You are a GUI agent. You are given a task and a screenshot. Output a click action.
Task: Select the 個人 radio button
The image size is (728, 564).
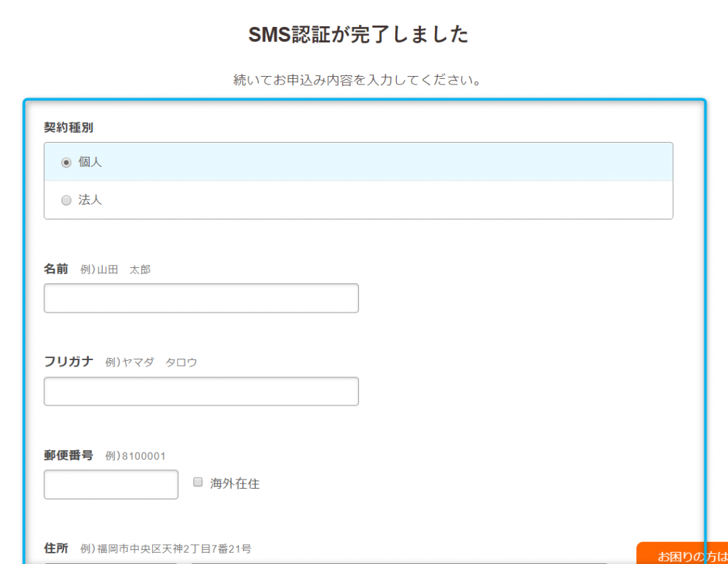(x=66, y=162)
